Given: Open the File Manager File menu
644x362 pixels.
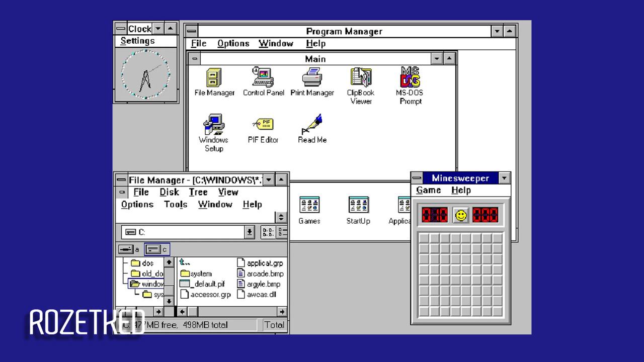Looking at the screenshot, I should (141, 192).
